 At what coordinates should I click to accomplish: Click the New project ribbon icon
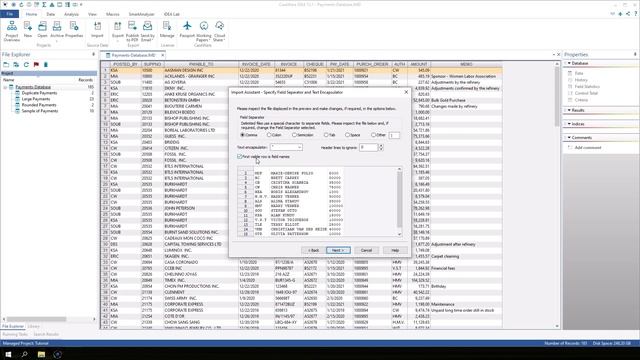pos(28,29)
